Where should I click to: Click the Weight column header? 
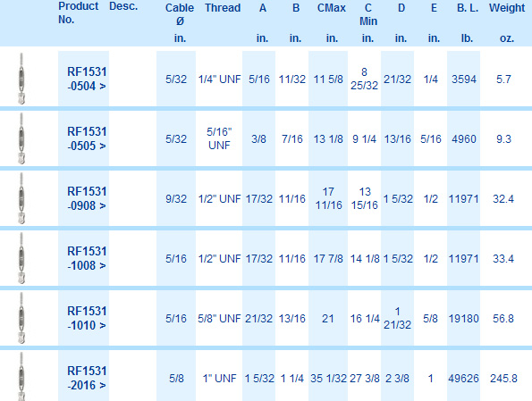tap(507, 8)
